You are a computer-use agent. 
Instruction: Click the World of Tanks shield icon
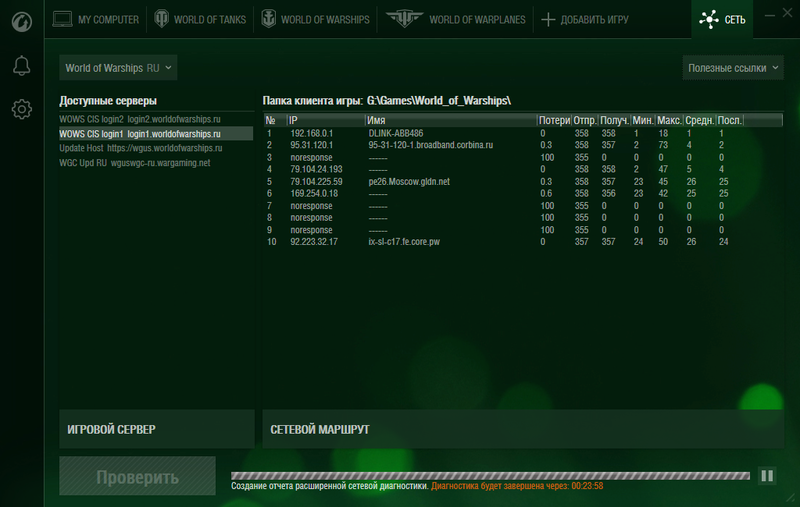click(x=161, y=19)
